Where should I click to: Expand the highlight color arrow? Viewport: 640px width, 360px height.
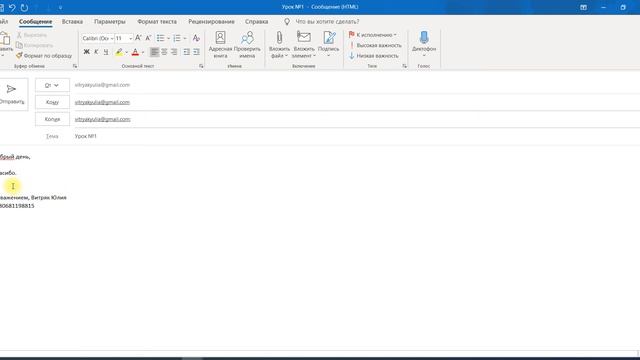pos(127,52)
